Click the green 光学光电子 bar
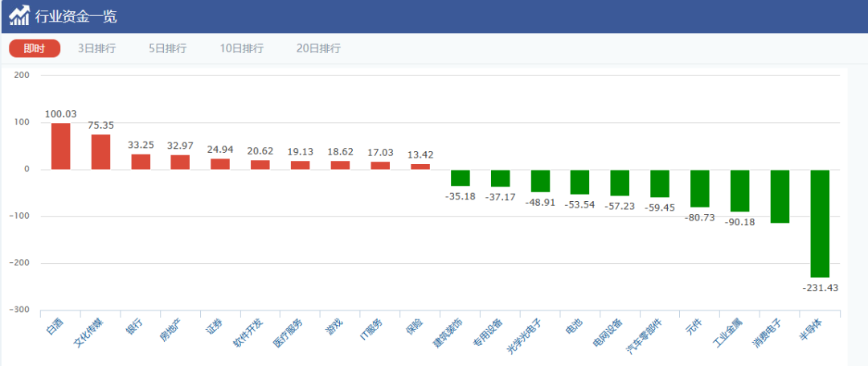The image size is (868, 366). pyautogui.click(x=540, y=181)
